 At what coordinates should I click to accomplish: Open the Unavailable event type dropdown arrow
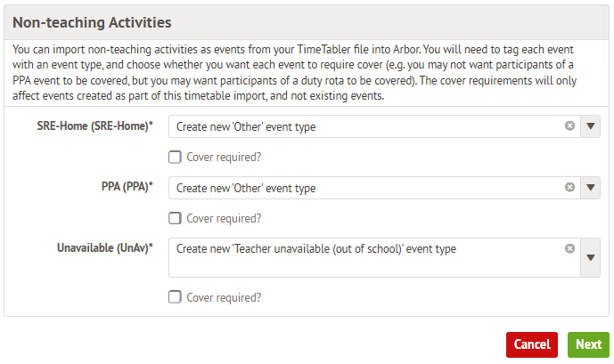click(592, 258)
